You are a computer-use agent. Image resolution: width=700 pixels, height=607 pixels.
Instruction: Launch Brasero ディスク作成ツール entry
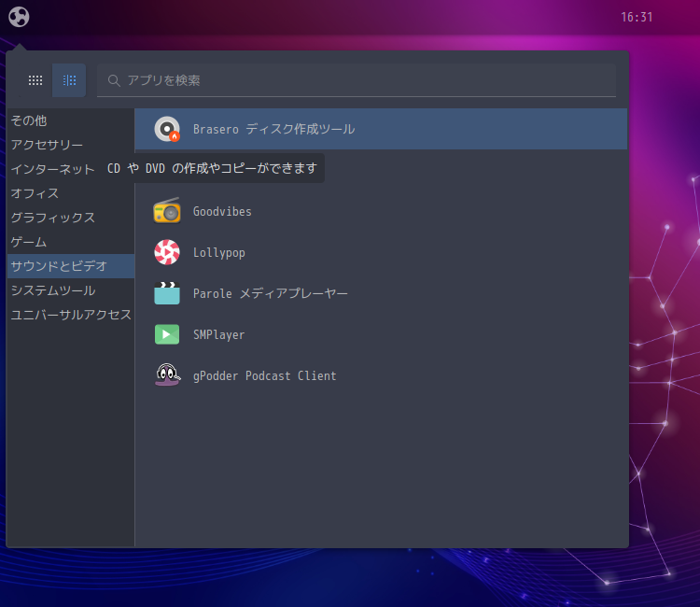pyautogui.click(x=381, y=129)
